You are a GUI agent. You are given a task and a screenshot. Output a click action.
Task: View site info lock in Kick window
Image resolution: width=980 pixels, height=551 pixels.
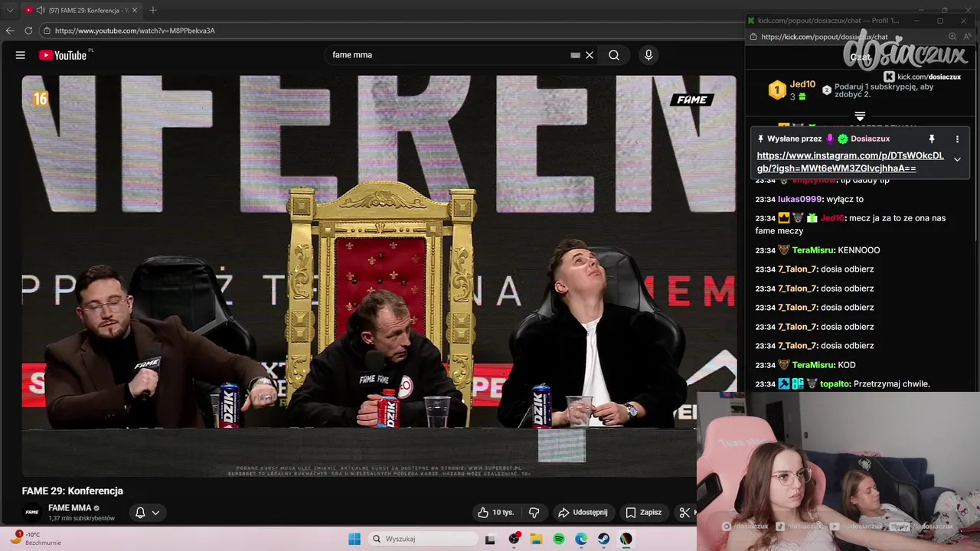point(753,37)
